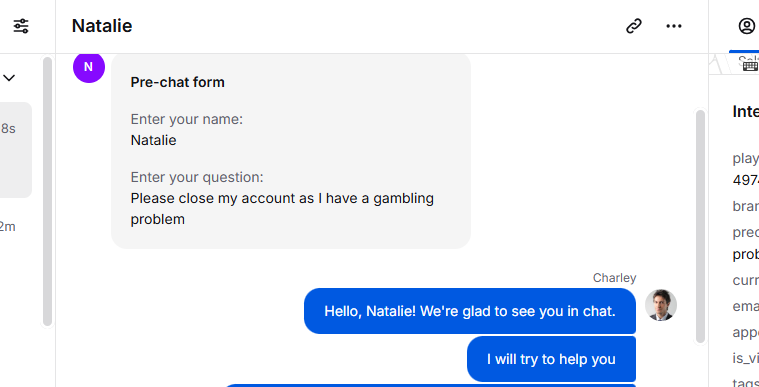Click the keyboard icon in right panel
This screenshot has width=759, height=387.
(x=750, y=66)
